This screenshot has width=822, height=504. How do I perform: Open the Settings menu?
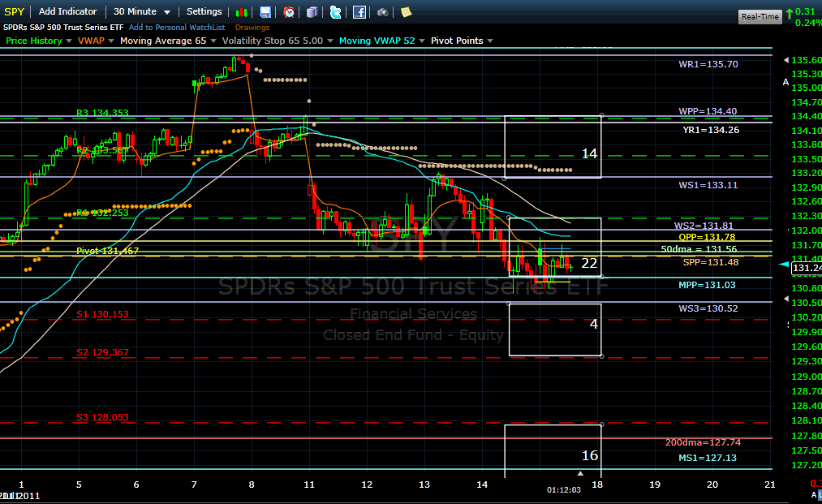pos(204,11)
